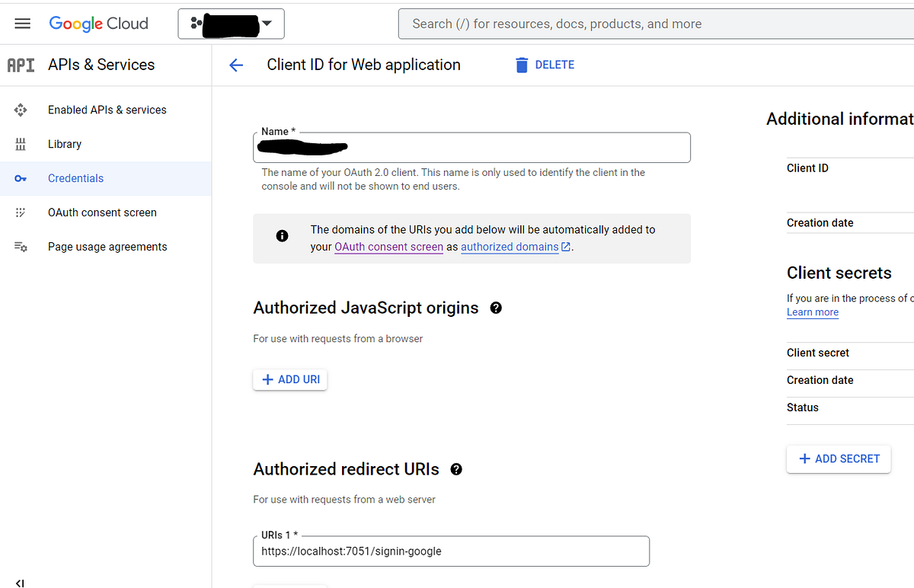Image resolution: width=914 pixels, height=588 pixels.
Task: Open the OAuth consent screen page
Action: click(101, 213)
